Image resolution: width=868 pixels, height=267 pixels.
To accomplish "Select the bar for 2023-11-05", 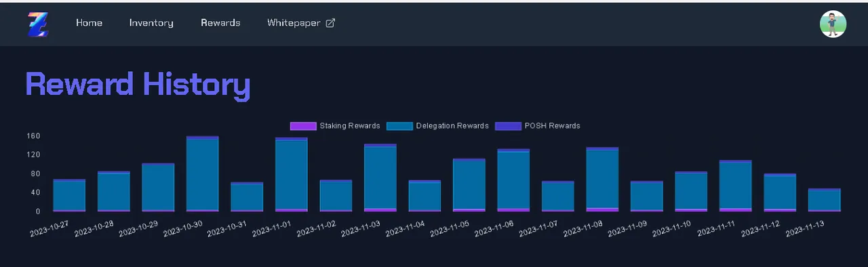I will tap(469, 186).
